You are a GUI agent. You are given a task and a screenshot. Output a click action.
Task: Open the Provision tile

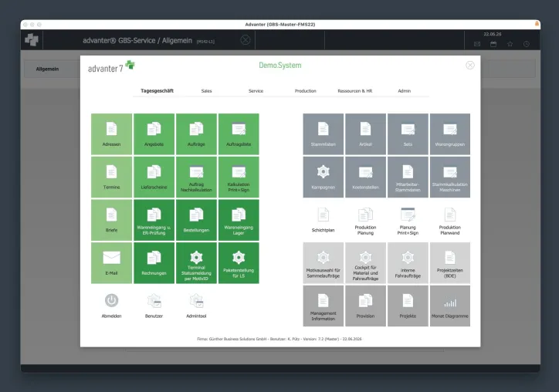(366, 306)
